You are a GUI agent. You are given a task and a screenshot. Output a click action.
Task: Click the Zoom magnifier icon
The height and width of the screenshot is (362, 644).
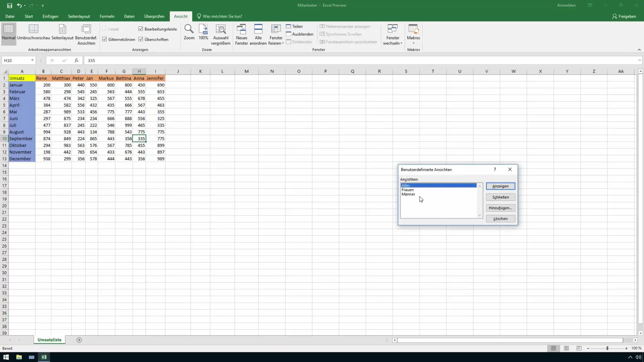(x=189, y=32)
